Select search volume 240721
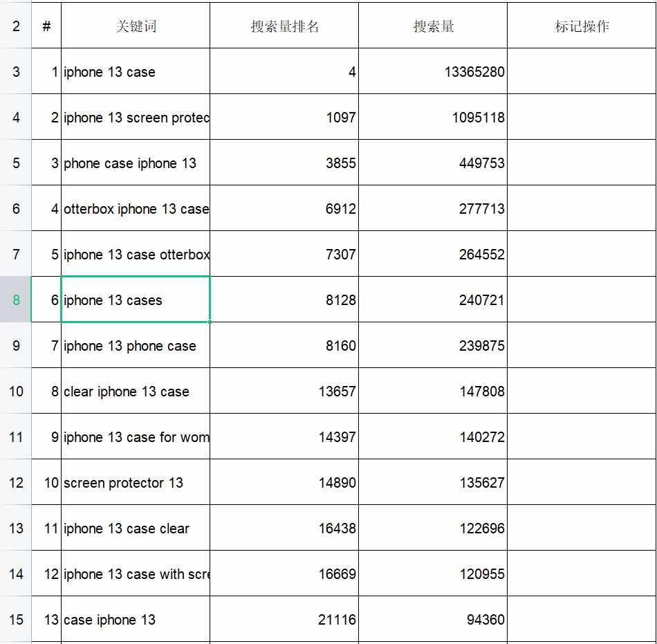The image size is (657, 644). 433,300
